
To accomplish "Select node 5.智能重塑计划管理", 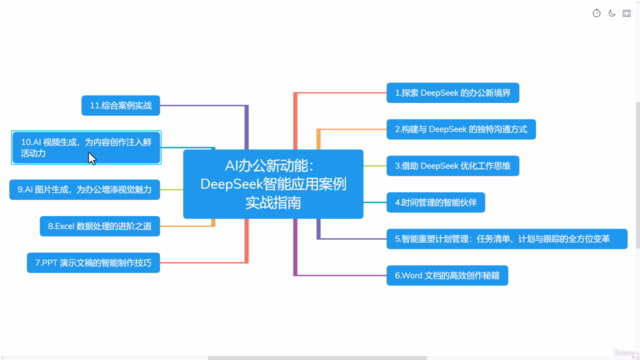I will click(507, 239).
